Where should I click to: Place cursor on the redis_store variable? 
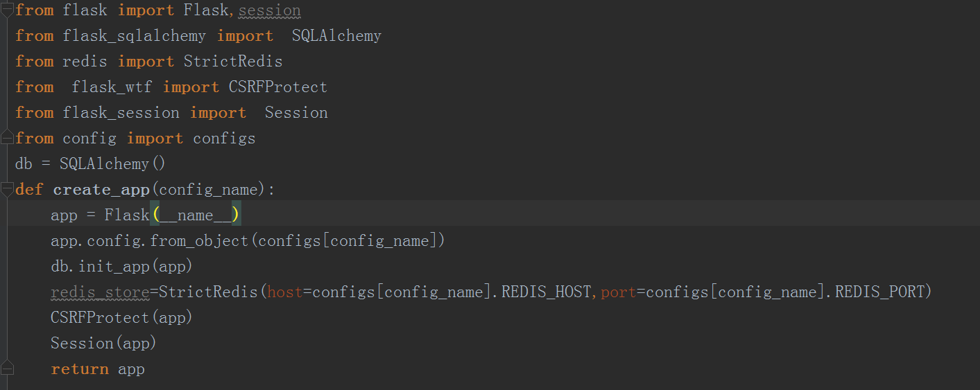click(100, 292)
